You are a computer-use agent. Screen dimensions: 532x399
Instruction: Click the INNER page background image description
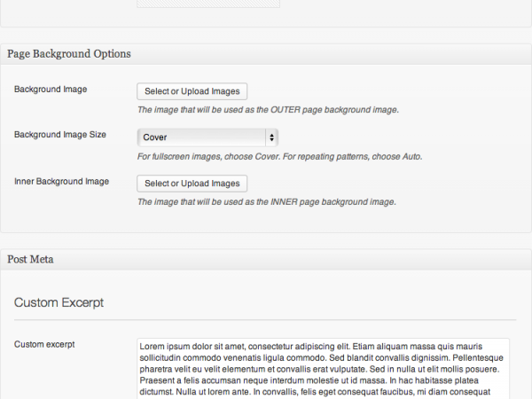[267, 202]
